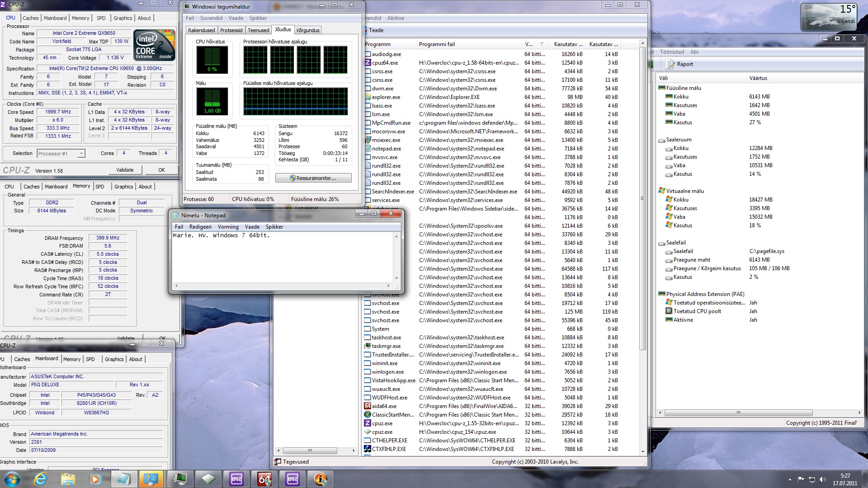This screenshot has height=488, width=868.
Task: Click the CTXFIHLP.EXE process icon
Action: [x=368, y=449]
